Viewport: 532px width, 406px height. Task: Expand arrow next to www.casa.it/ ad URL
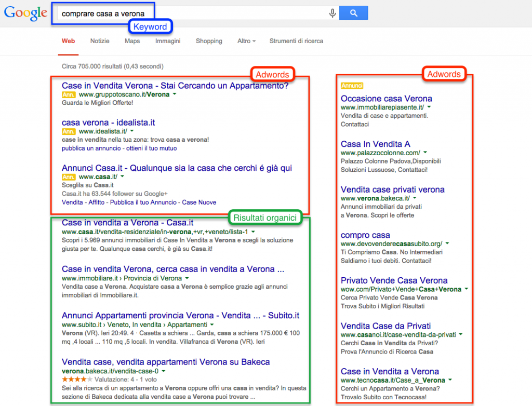[122, 177]
